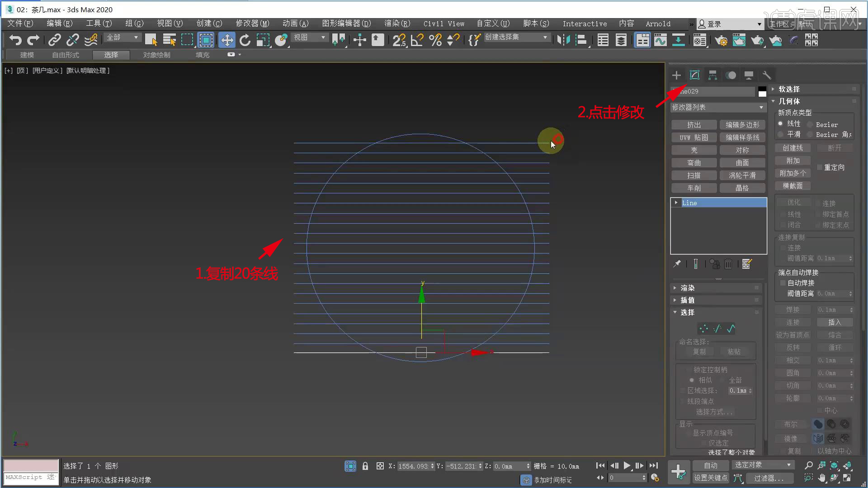The height and width of the screenshot is (488, 868).
Task: Click the Mirror tool icon
Action: (x=563, y=40)
